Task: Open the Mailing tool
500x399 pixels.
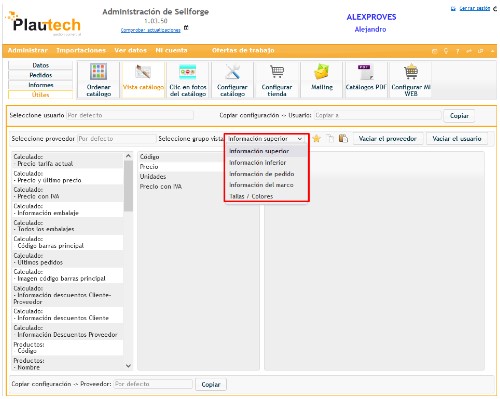Action: (x=322, y=80)
